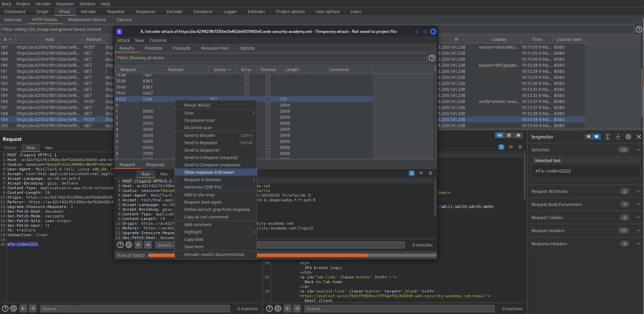Tick Timeout checkbox for payload 7000 row
The height and width of the screenshot is (314, 644).
click(x=268, y=153)
